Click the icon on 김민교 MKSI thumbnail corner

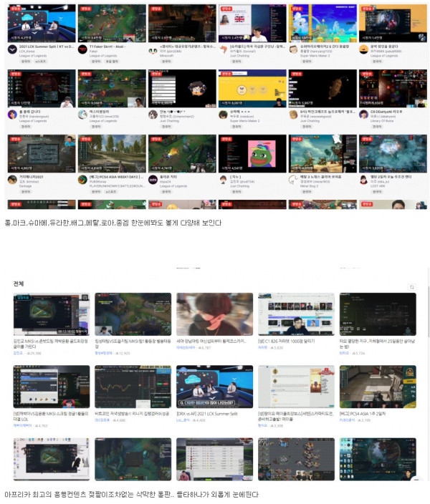(x=85, y=298)
